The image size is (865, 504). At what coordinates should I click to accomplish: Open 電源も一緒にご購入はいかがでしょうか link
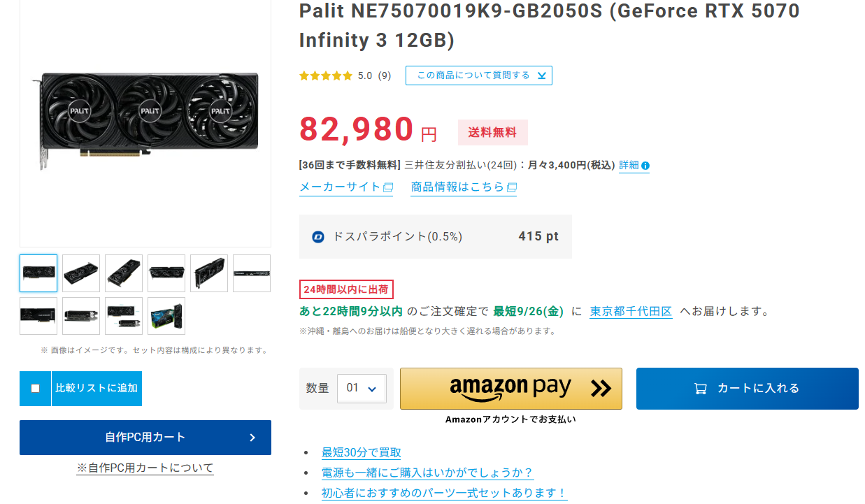[427, 473]
